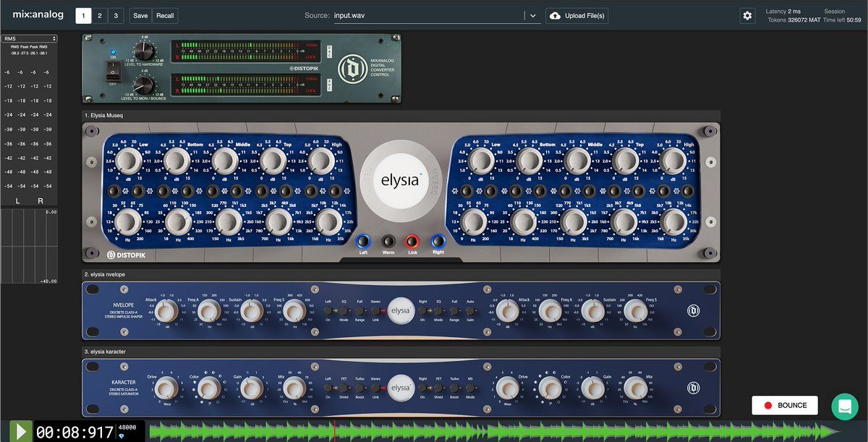
Task: Click the left karacter Gain knob
Action: point(252,389)
